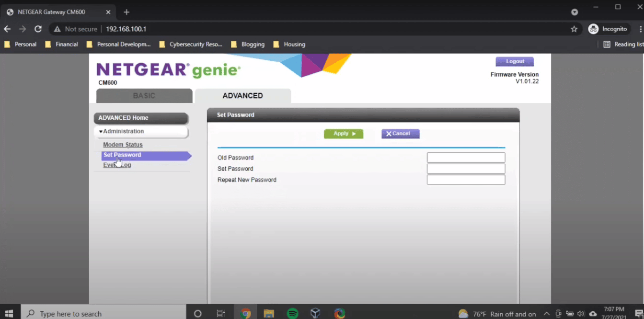Focus the Repeat New Password field
The width and height of the screenshot is (644, 319).
click(x=466, y=180)
